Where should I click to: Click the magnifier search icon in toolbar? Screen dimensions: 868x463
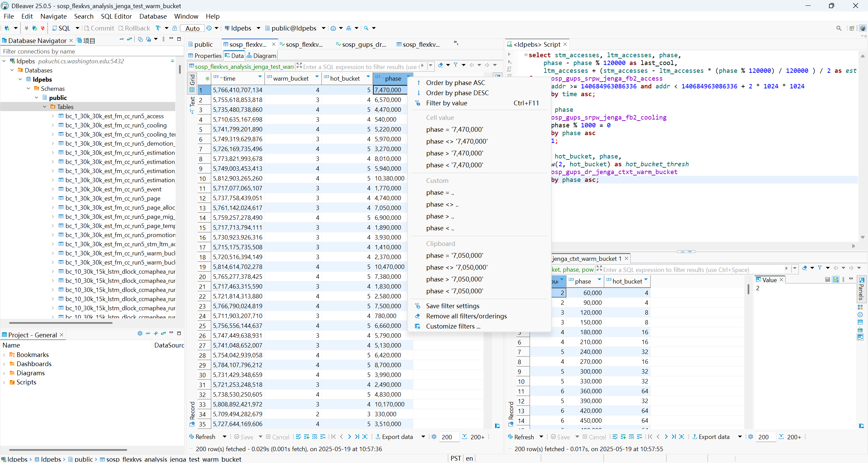pos(366,28)
